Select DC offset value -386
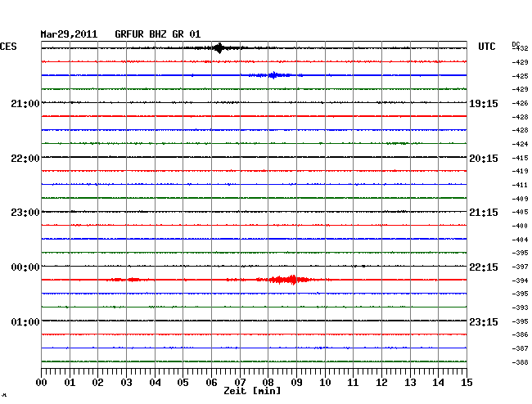This screenshot has height=404, width=532. 520,334
